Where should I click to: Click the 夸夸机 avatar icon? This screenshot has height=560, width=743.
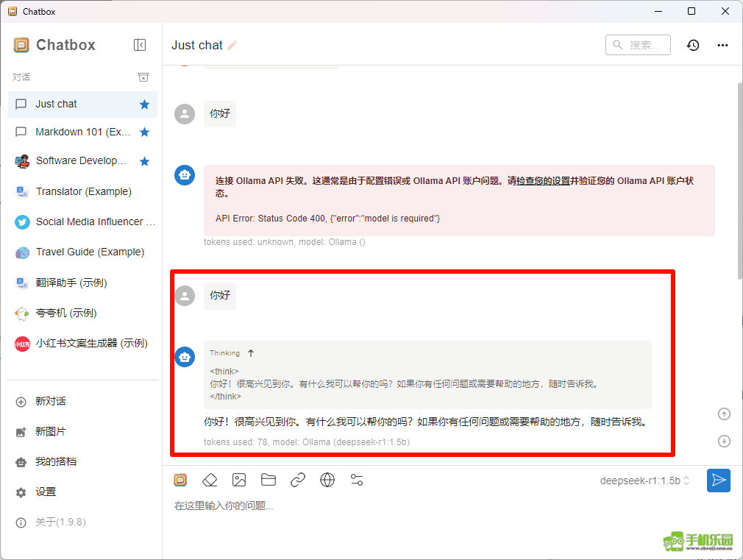(22, 313)
